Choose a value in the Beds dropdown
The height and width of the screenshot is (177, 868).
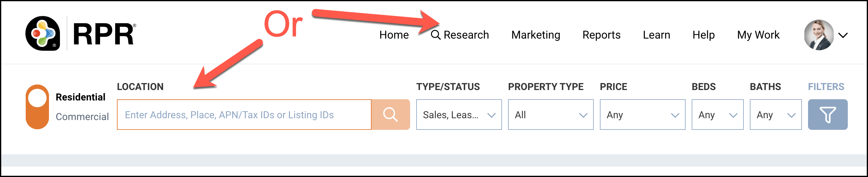tap(717, 115)
